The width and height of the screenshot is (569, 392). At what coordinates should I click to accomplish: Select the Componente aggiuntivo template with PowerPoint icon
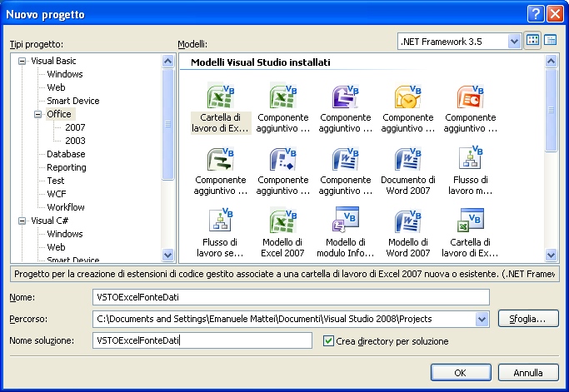coord(471,108)
